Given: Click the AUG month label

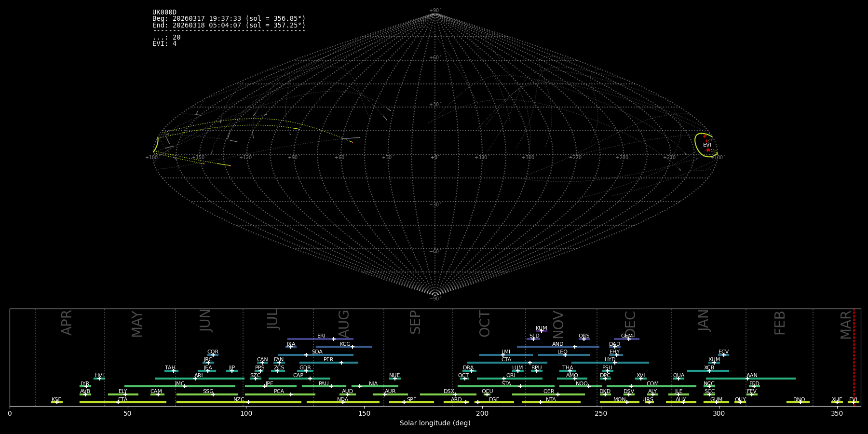Looking at the screenshot, I should click(344, 325).
